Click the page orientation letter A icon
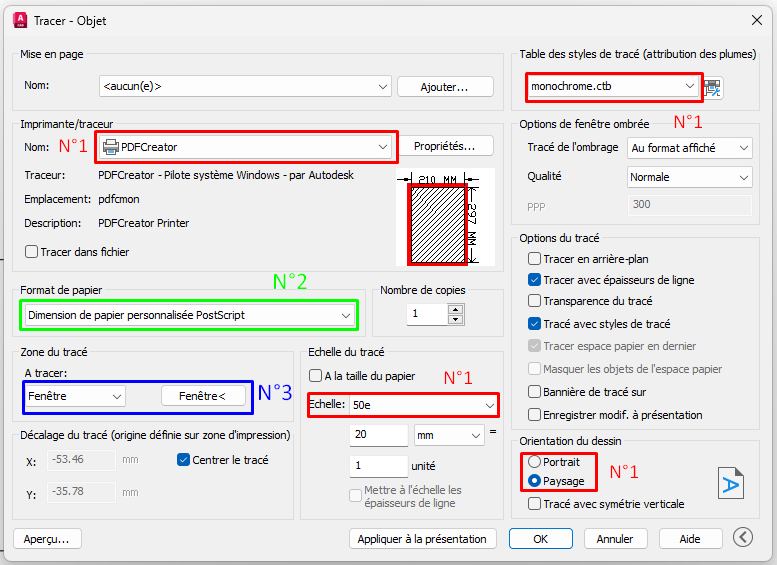Image resolution: width=777 pixels, height=565 pixels. click(x=731, y=483)
